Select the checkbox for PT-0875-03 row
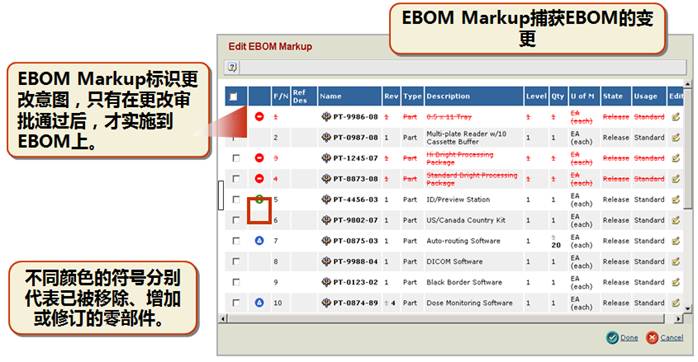The width and height of the screenshot is (698, 362). (x=236, y=241)
